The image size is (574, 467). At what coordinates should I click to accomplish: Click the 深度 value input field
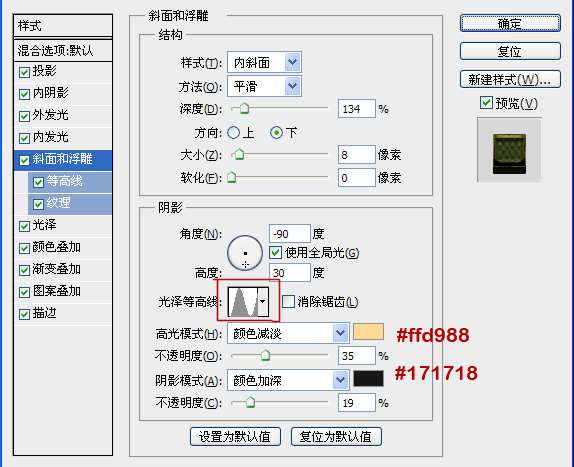click(x=357, y=109)
